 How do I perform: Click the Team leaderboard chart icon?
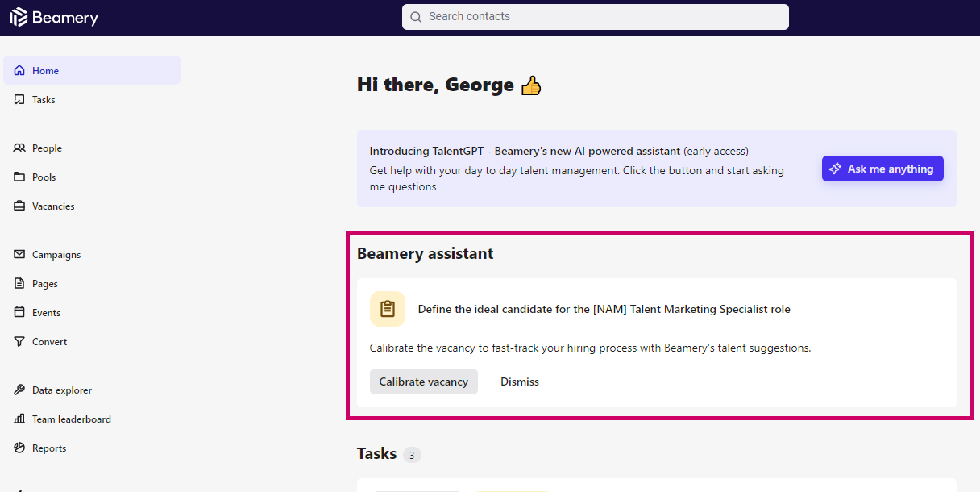pos(19,419)
